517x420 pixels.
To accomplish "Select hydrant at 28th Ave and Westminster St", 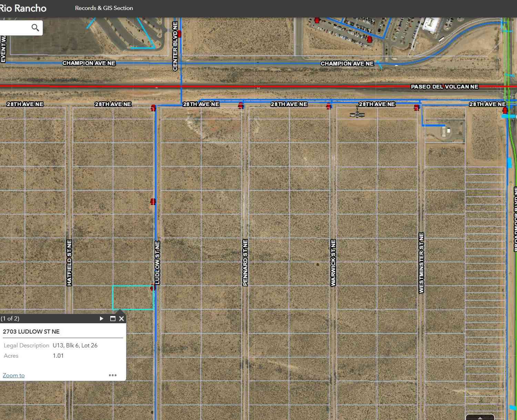I will tap(417, 107).
